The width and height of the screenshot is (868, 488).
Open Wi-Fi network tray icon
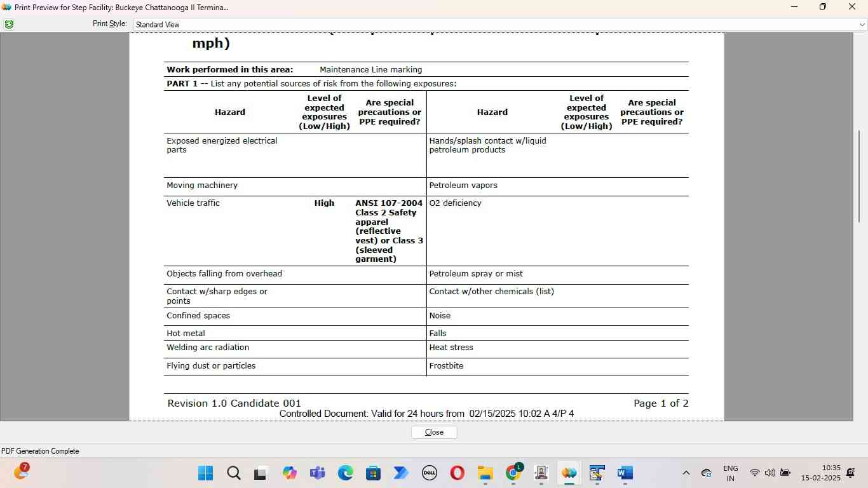[x=755, y=473]
